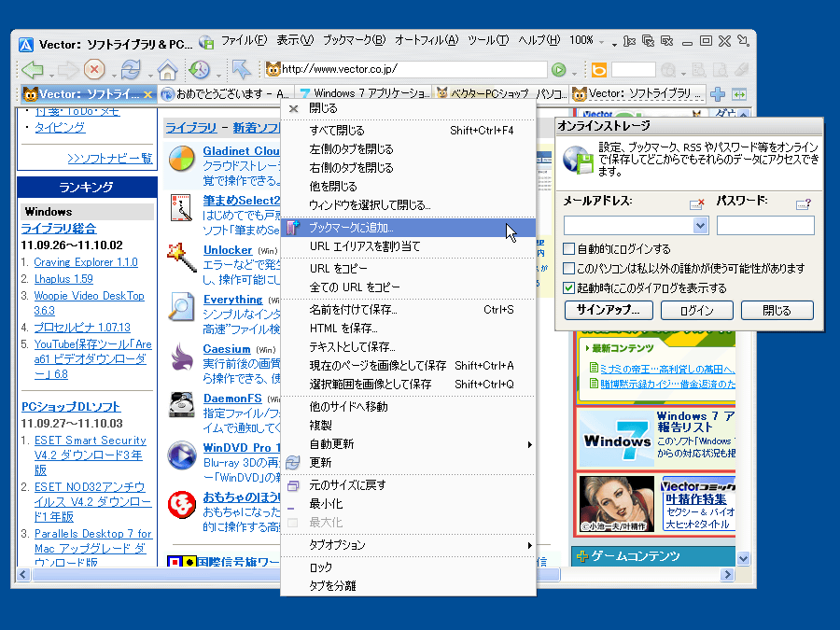Viewport: 840px width, 630px height.
Task: Click 閉じる button in the オンラインストレージ dialog
Action: tap(777, 310)
